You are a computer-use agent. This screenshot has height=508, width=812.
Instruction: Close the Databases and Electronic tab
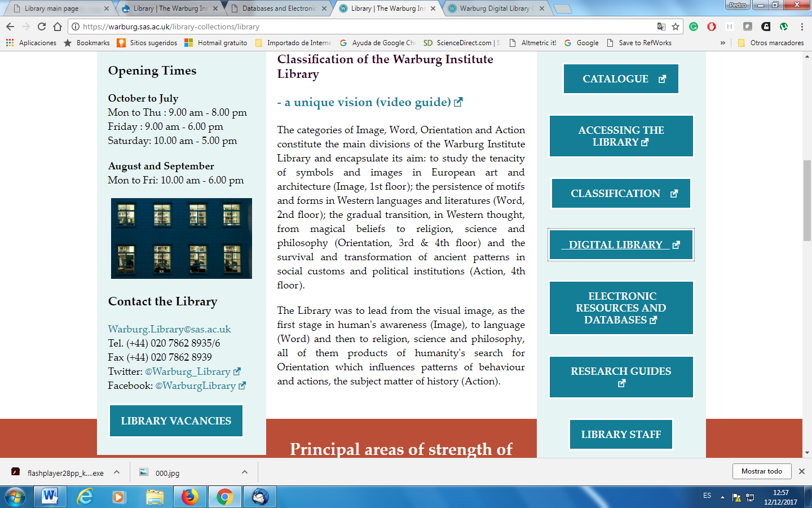click(324, 8)
